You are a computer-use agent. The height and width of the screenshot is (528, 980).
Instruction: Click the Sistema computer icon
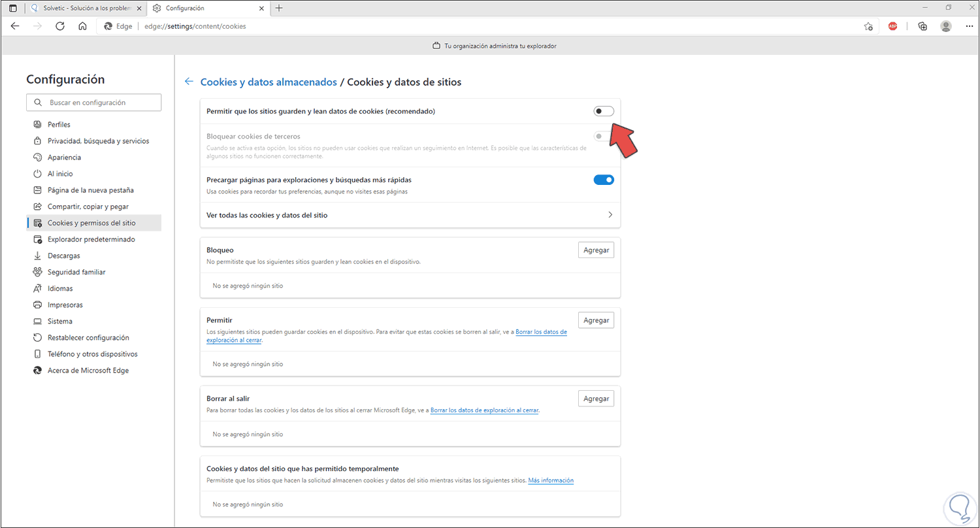pyautogui.click(x=37, y=321)
